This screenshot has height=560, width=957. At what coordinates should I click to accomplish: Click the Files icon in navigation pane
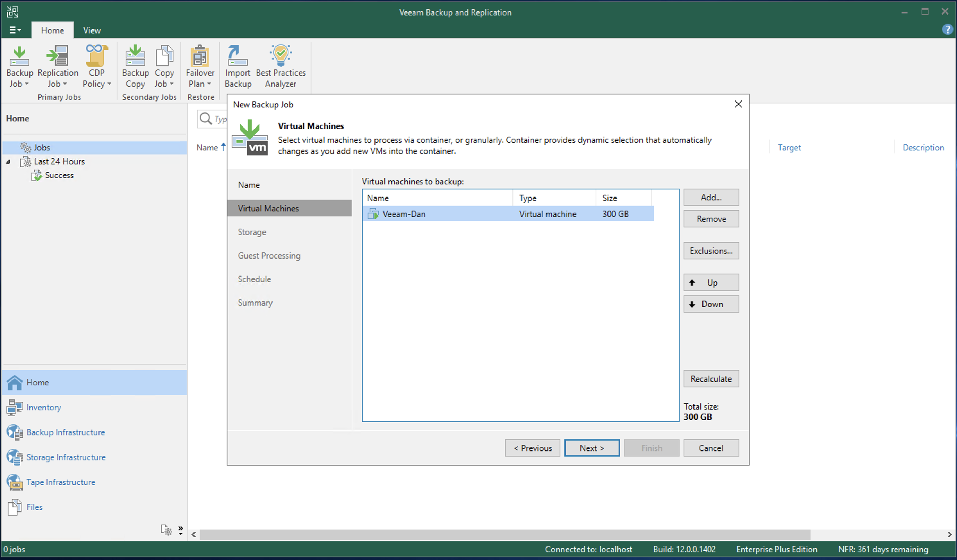pyautogui.click(x=15, y=507)
